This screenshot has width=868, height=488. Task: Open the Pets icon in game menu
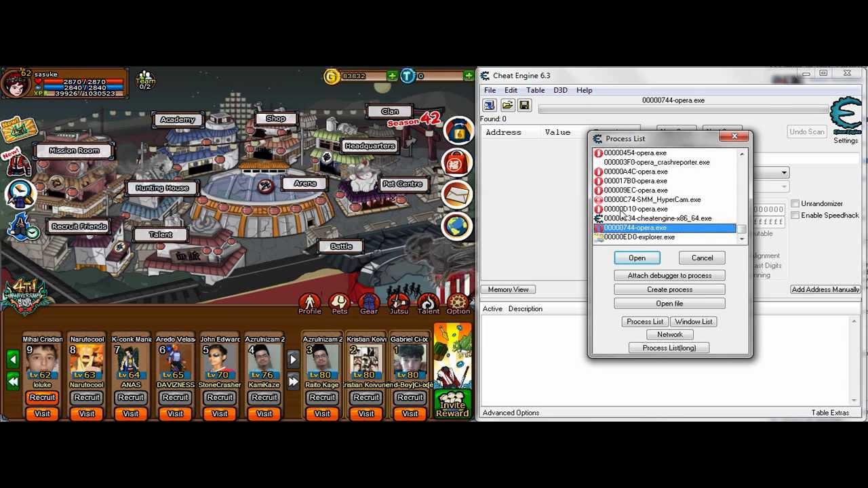pos(340,303)
